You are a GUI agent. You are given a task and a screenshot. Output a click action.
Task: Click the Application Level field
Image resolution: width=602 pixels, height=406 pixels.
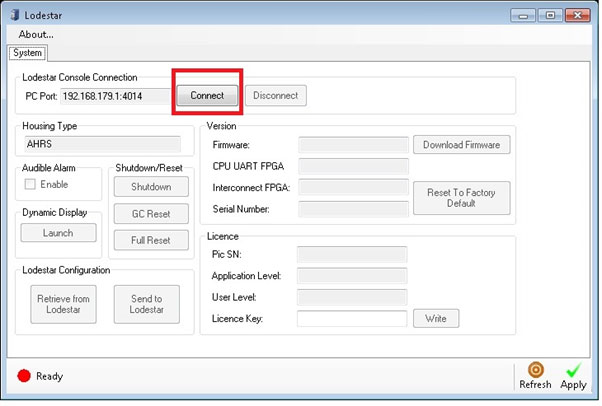352,276
